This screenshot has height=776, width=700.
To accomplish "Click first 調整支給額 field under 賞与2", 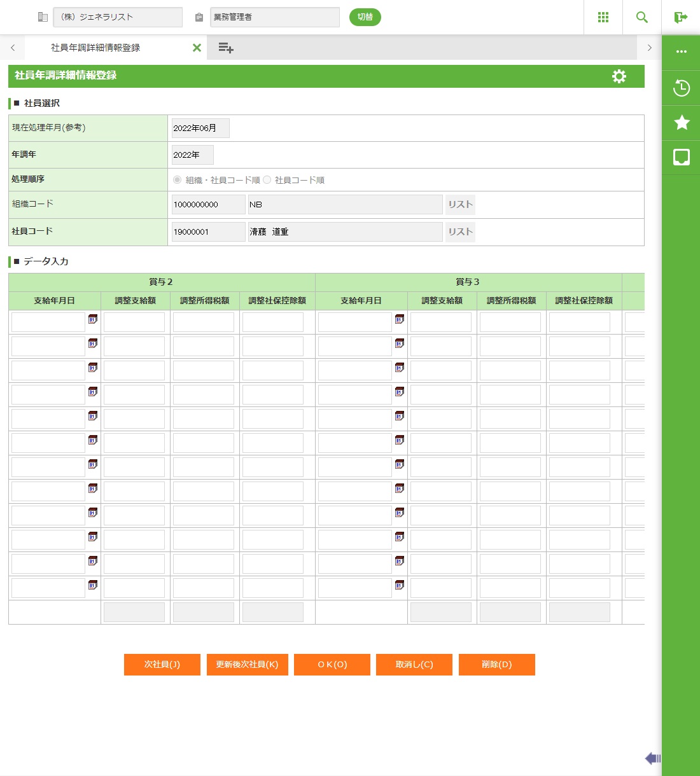I will pos(134,322).
